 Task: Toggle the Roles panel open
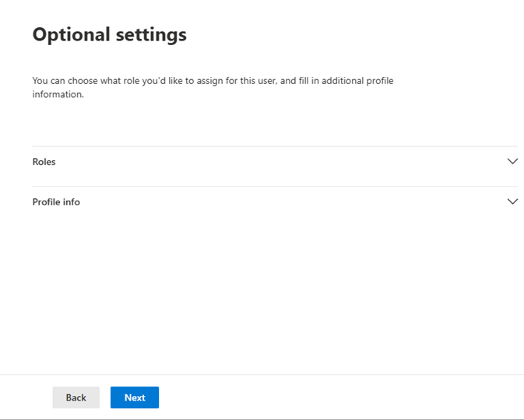click(275, 162)
